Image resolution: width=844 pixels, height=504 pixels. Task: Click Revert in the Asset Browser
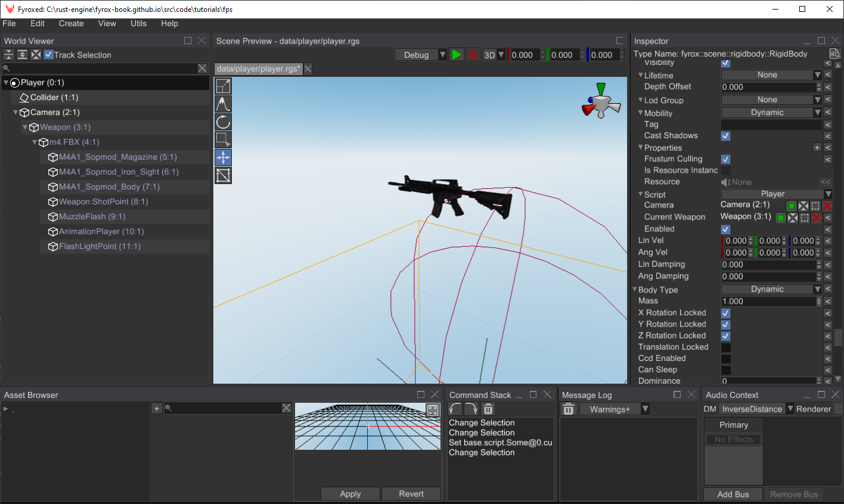point(411,494)
